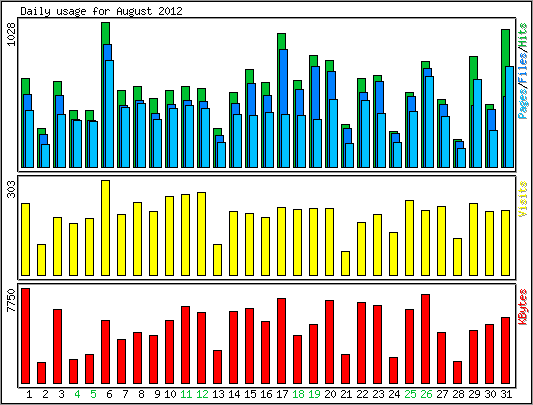Click day 20 on the x-axis

(330, 394)
